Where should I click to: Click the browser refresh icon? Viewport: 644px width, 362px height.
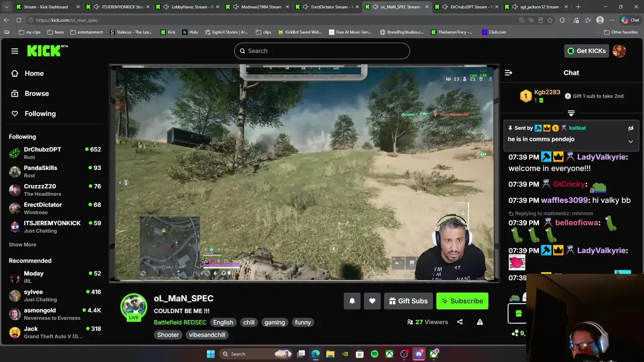pos(19,20)
